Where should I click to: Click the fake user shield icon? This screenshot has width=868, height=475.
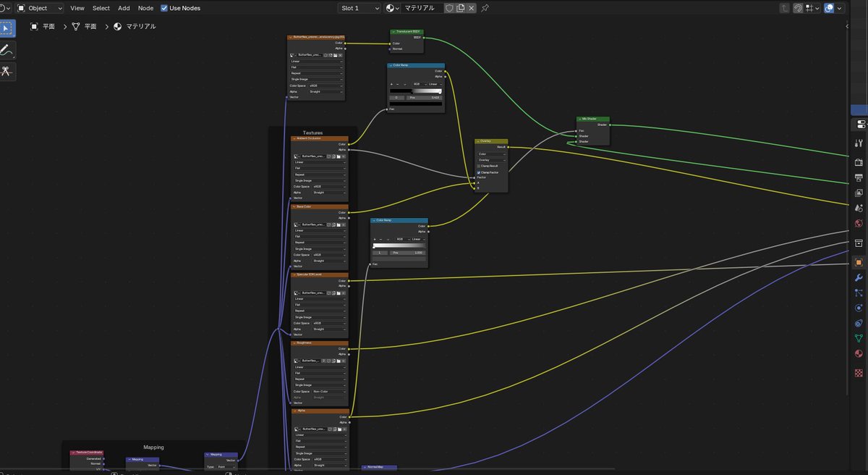click(x=449, y=8)
